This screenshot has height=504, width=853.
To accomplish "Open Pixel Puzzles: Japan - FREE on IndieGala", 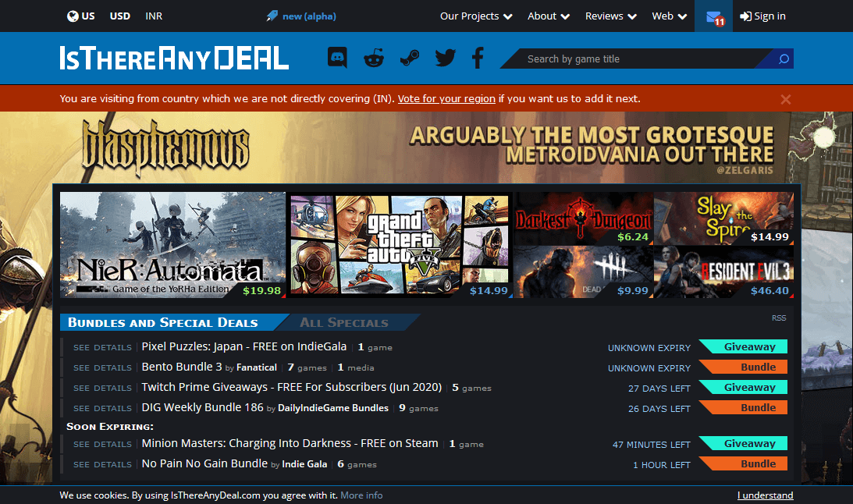I will point(243,346).
